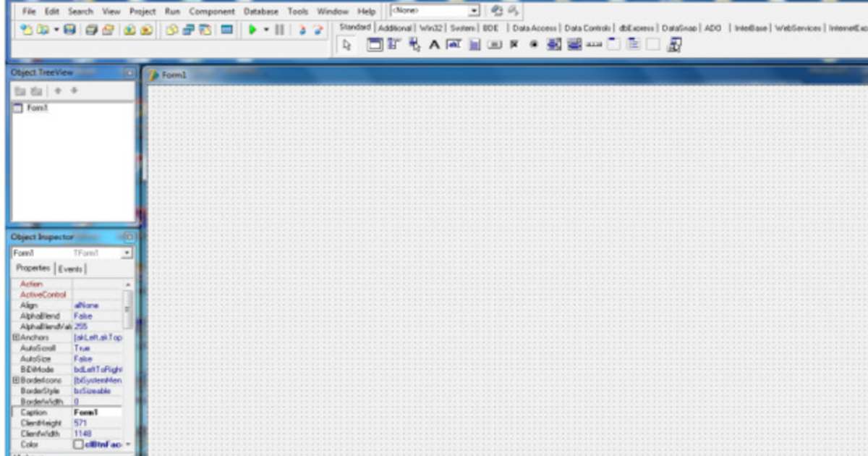Select the RadioButton component in palette
868x456 pixels.
[534, 45]
